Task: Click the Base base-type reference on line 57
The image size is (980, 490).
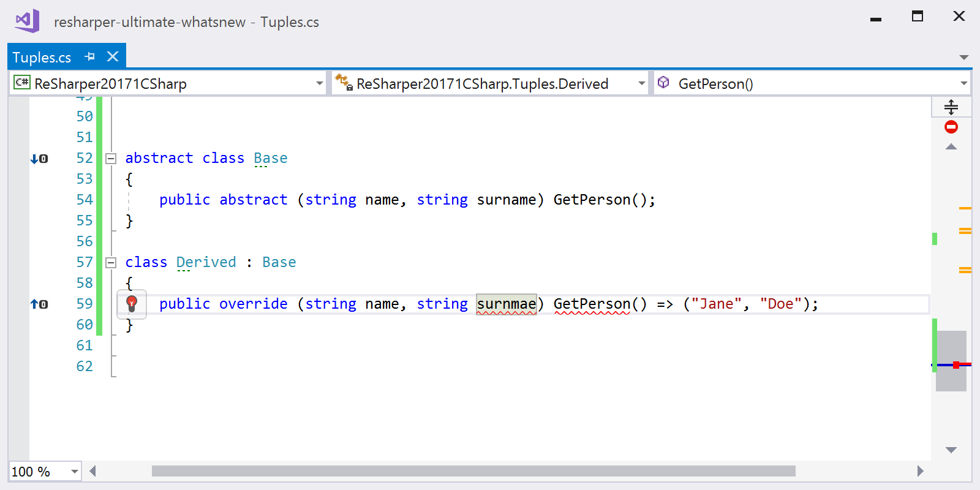Action: tap(279, 262)
